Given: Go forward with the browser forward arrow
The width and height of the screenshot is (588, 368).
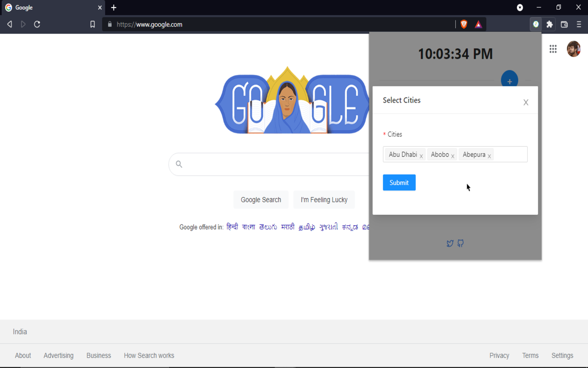Looking at the screenshot, I should coord(23,24).
